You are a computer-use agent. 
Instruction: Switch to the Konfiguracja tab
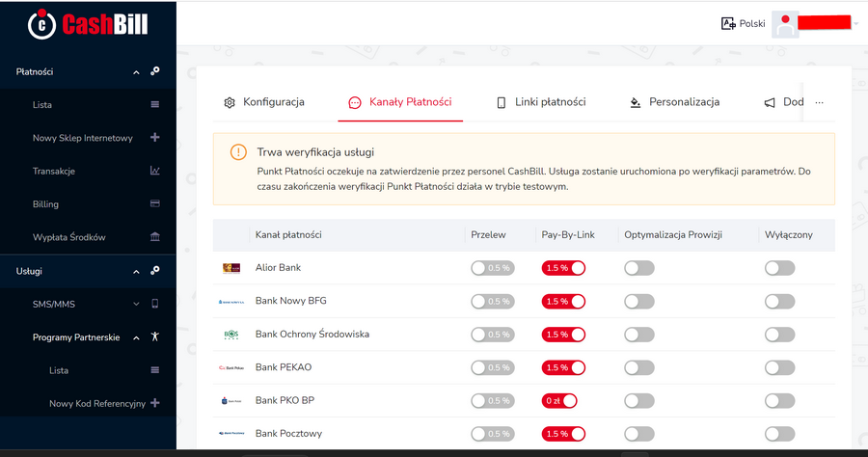click(x=264, y=102)
